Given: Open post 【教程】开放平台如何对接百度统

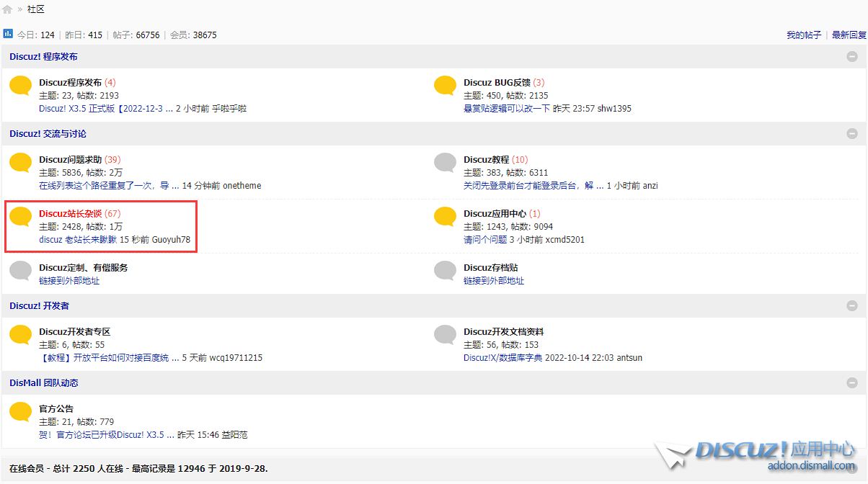Looking at the screenshot, I should pos(109,358).
